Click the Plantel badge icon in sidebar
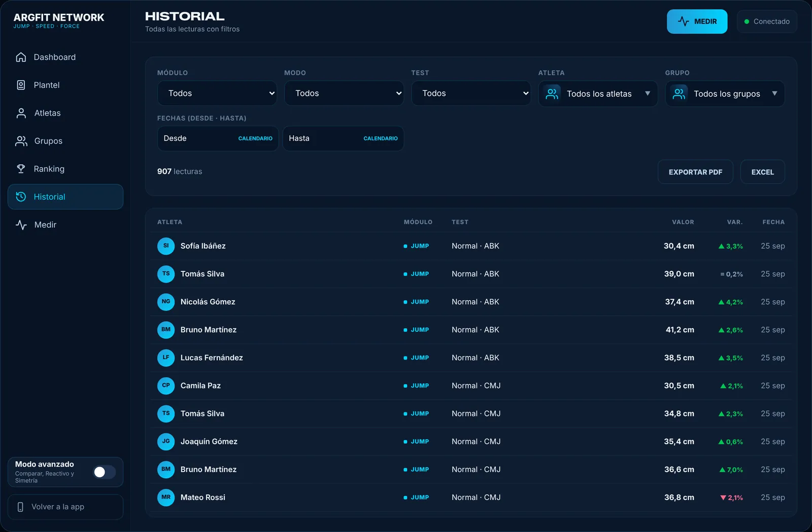Viewport: 812px width, 532px height. point(21,85)
